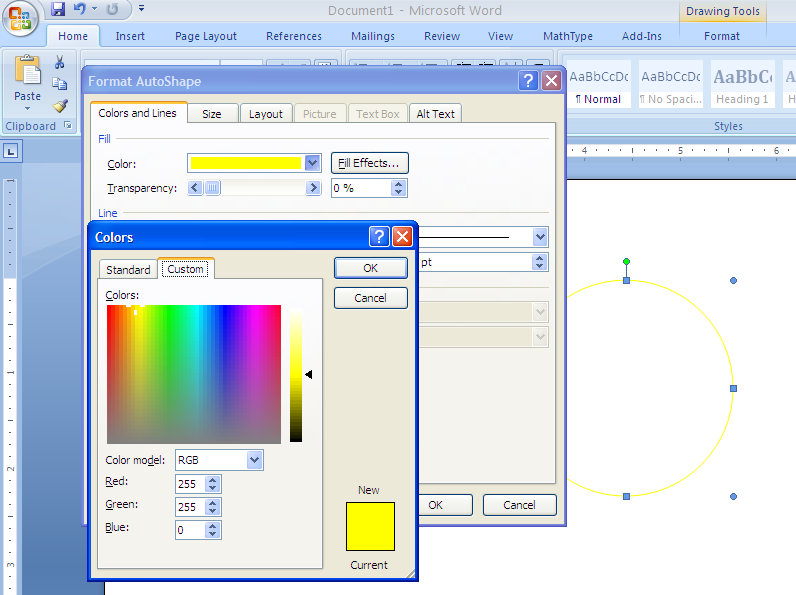Open the line style dropdown arrow
The height and width of the screenshot is (595, 796).
[540, 237]
